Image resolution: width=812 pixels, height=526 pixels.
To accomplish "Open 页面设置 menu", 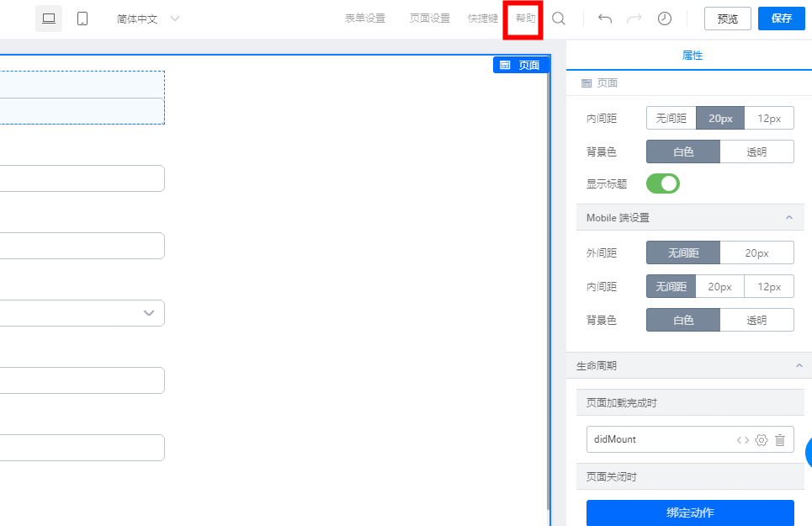I will point(430,19).
